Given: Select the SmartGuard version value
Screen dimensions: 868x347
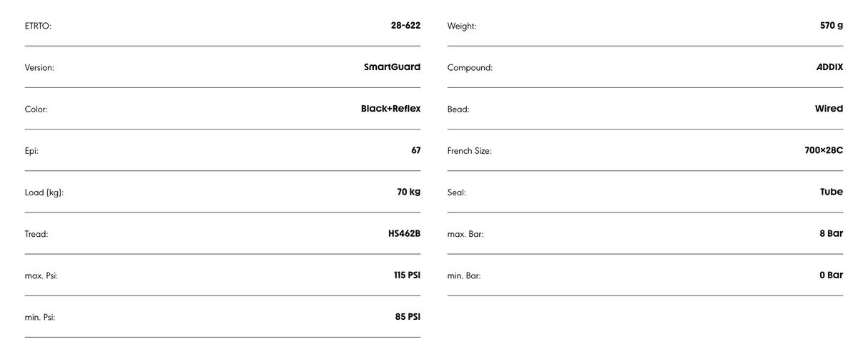Looking at the screenshot, I should 393,67.
